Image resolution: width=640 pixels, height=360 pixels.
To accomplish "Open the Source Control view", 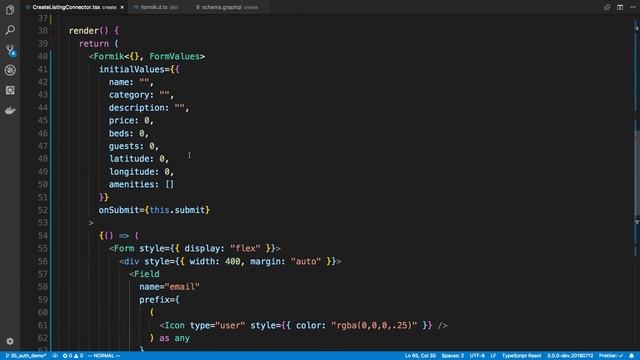I will (10, 50).
